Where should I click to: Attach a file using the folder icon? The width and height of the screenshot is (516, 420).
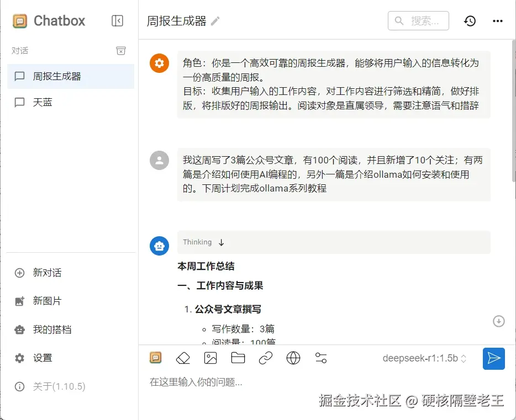(x=238, y=358)
